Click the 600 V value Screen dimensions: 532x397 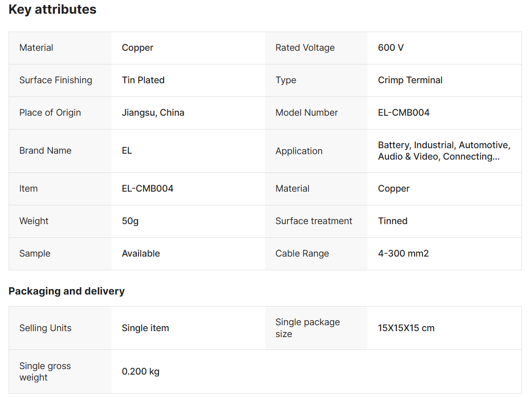pyautogui.click(x=391, y=48)
